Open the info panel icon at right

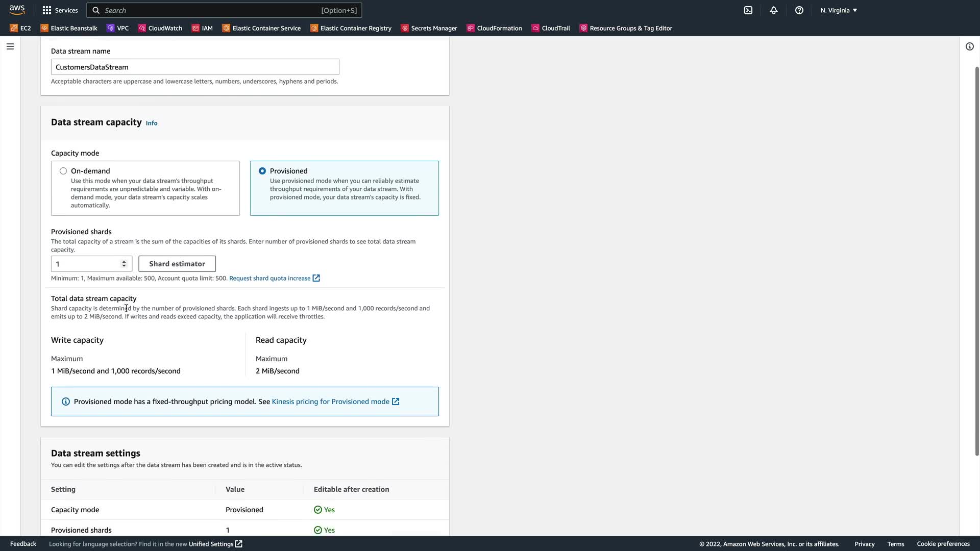(x=969, y=46)
